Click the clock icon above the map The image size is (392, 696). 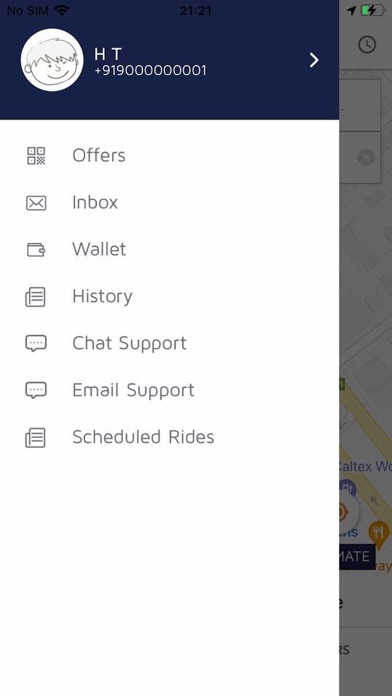click(367, 45)
